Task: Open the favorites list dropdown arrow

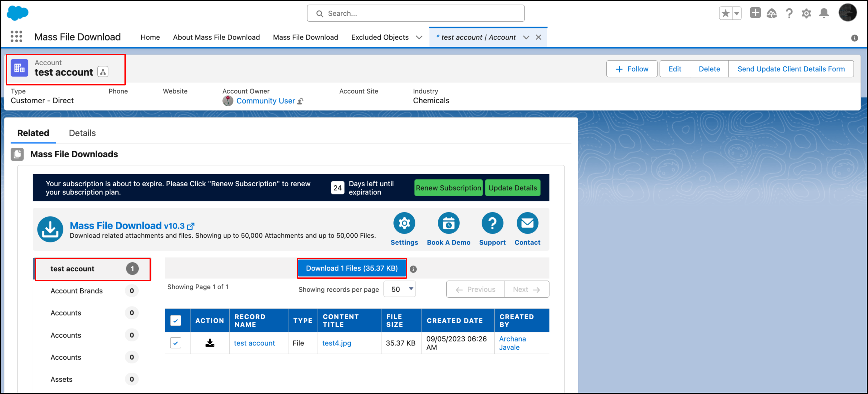Action: click(737, 14)
